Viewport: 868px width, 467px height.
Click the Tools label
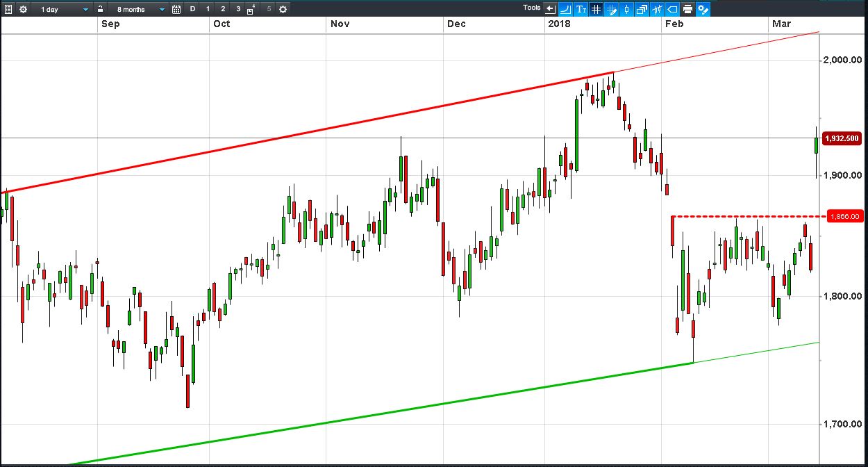(532, 8)
